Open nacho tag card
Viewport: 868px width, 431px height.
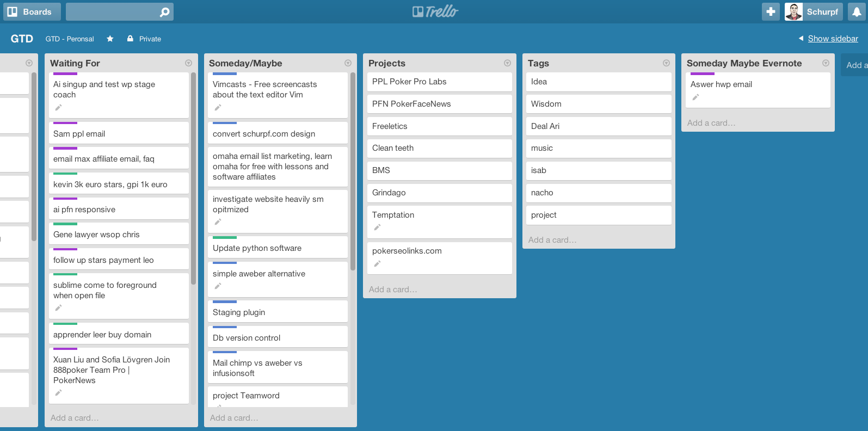[x=599, y=193]
